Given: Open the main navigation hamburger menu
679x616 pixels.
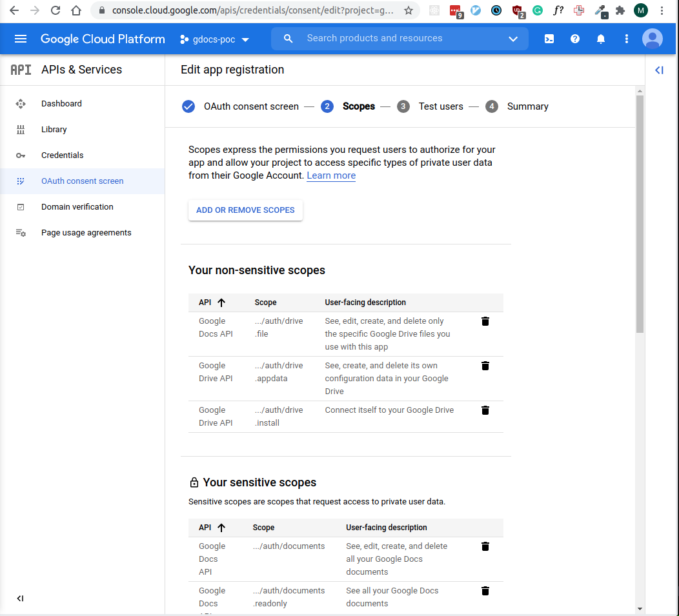Looking at the screenshot, I should click(x=21, y=39).
